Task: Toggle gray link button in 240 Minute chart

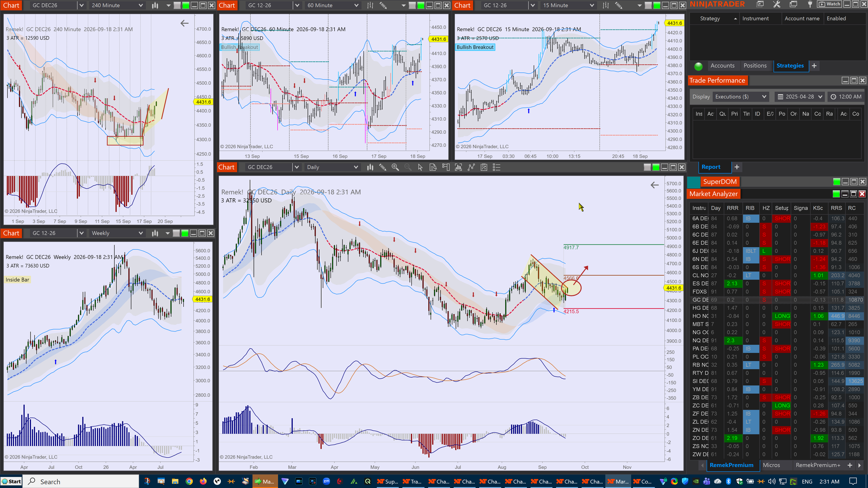Action: coord(177,5)
